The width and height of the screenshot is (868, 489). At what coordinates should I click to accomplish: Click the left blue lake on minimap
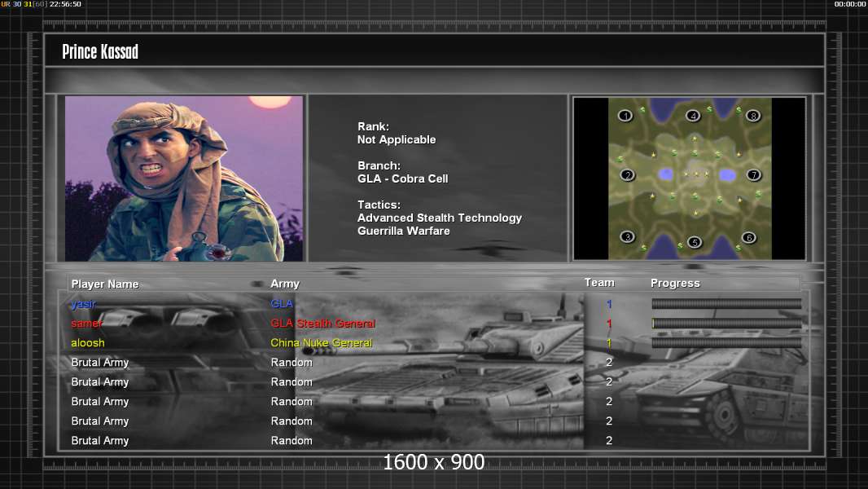coord(665,174)
